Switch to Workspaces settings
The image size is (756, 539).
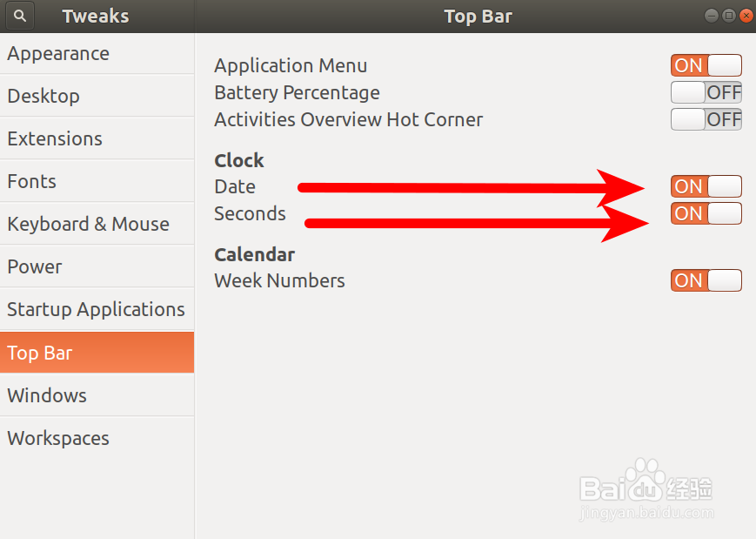[97, 438]
